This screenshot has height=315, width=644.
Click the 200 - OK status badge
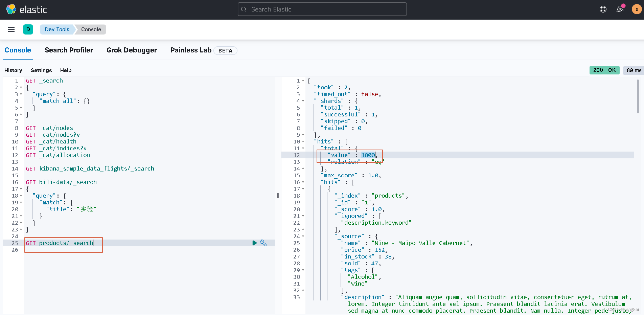point(604,70)
